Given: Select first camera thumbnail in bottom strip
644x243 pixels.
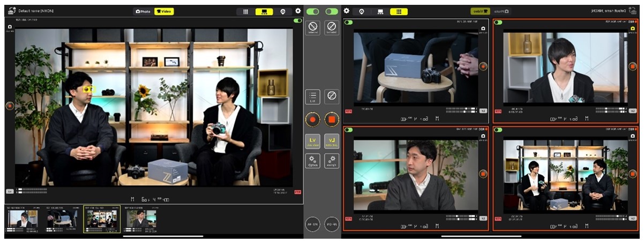Looking at the screenshot, I should (23, 219).
